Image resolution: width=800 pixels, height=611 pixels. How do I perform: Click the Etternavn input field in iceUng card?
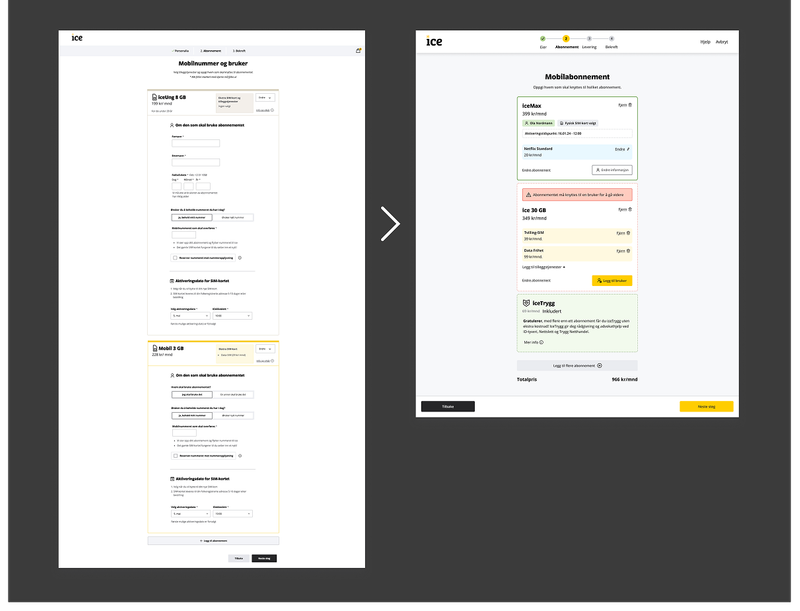pos(195,162)
